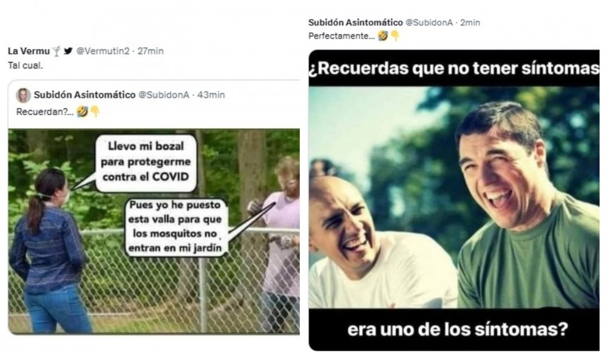Click the pointing-down emoji after Recuerdan?
The width and height of the screenshot is (607, 364).
click(95, 112)
